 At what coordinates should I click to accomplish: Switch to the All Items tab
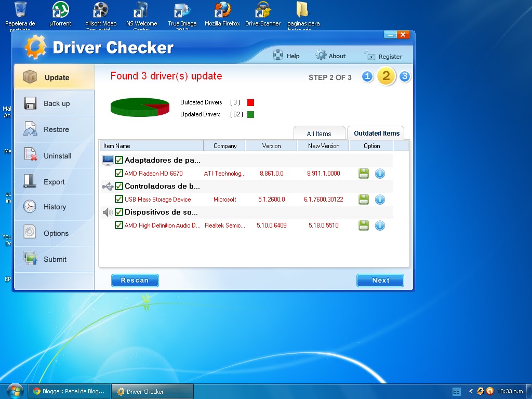pos(319,134)
